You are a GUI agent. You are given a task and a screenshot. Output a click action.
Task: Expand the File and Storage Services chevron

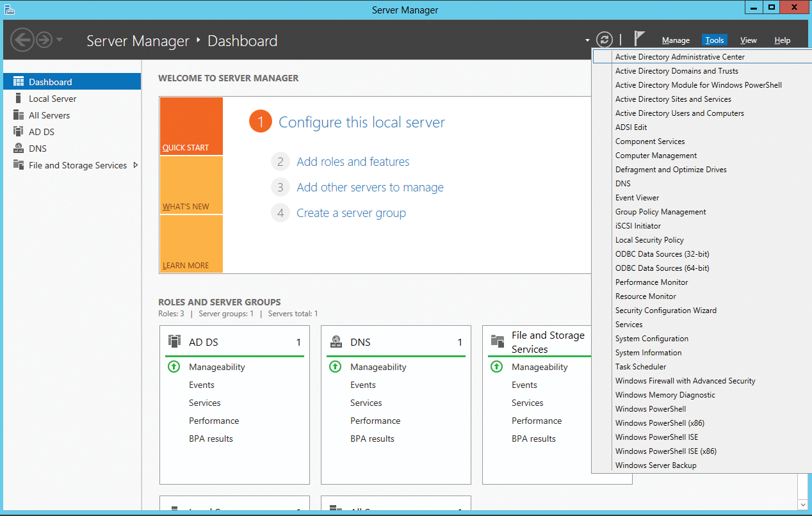coord(135,165)
